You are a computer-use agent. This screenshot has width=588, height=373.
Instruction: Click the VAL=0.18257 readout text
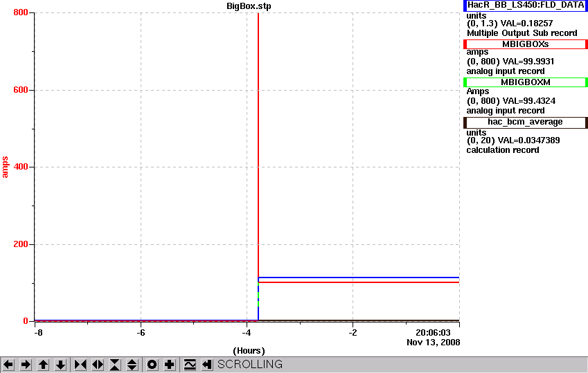tap(526, 24)
